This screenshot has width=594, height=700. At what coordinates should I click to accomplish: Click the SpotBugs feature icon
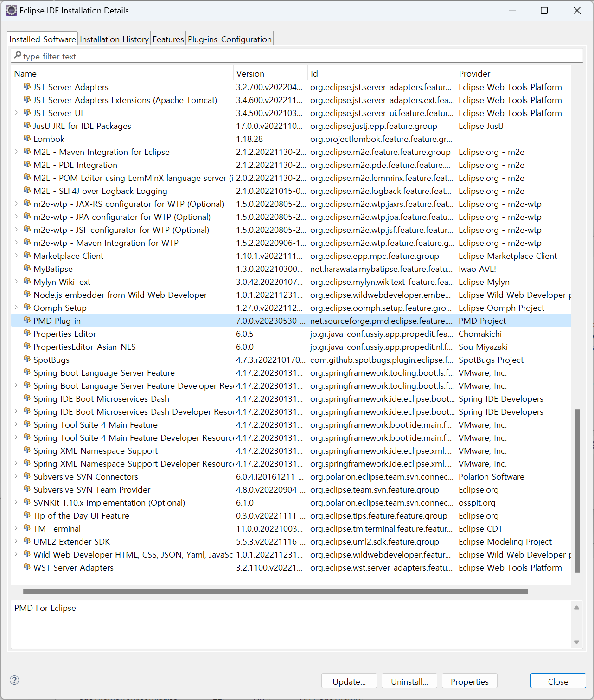(27, 360)
